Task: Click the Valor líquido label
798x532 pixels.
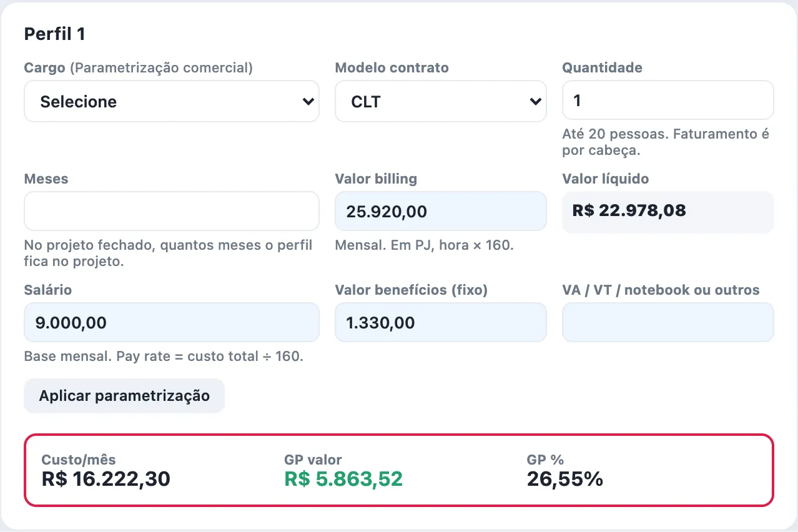Action: [606, 179]
